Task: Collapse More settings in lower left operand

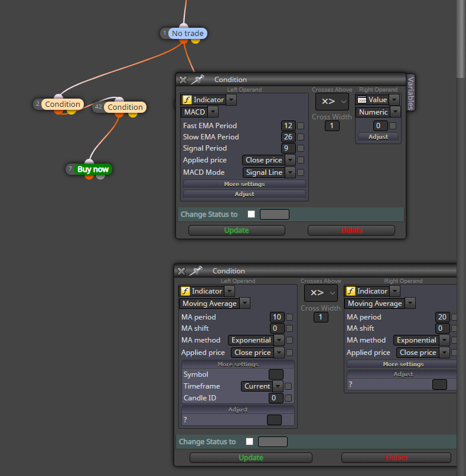Action: [x=238, y=364]
